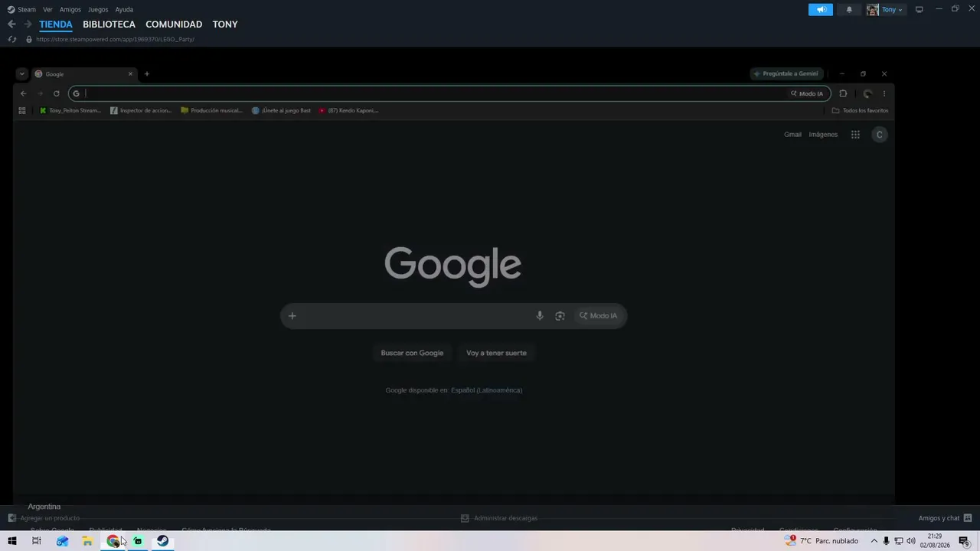Click the Steam store URL address
The image size is (980, 551).
coord(115,39)
